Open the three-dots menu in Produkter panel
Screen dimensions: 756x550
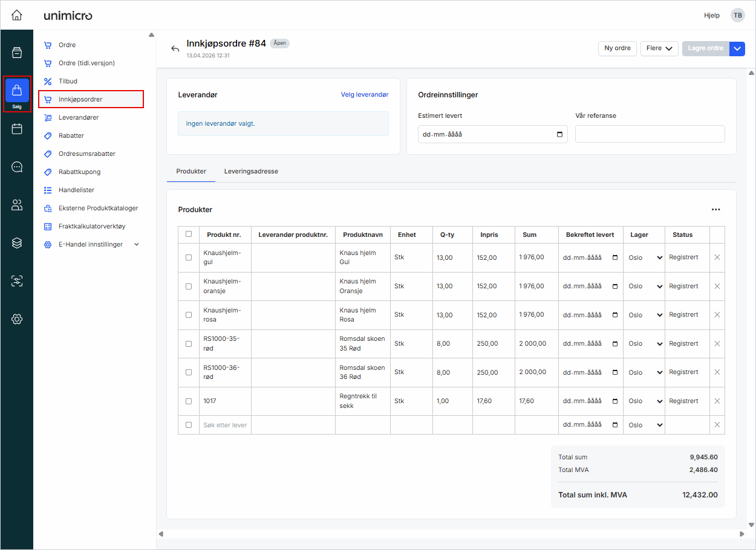point(716,210)
